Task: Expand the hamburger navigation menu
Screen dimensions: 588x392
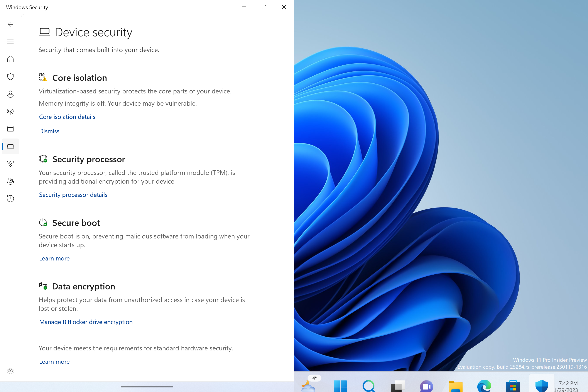Action: 10,42
